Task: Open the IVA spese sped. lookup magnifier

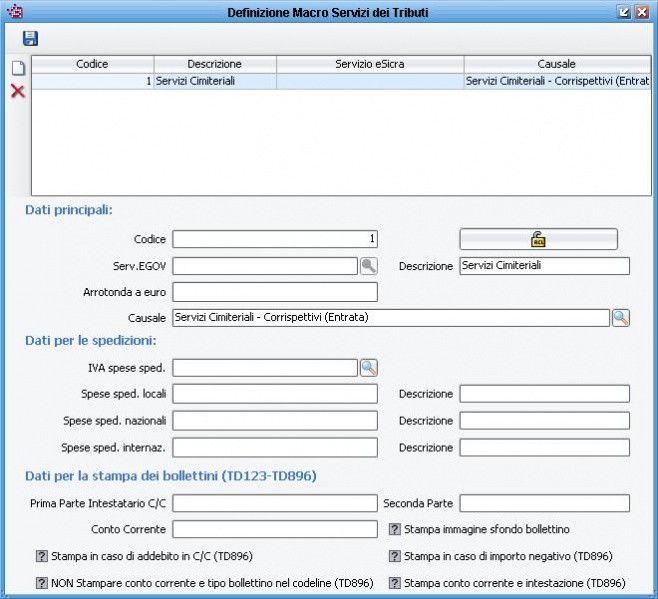Action: click(369, 368)
